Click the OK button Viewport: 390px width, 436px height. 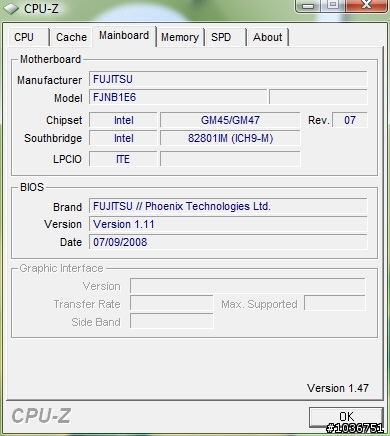346,417
